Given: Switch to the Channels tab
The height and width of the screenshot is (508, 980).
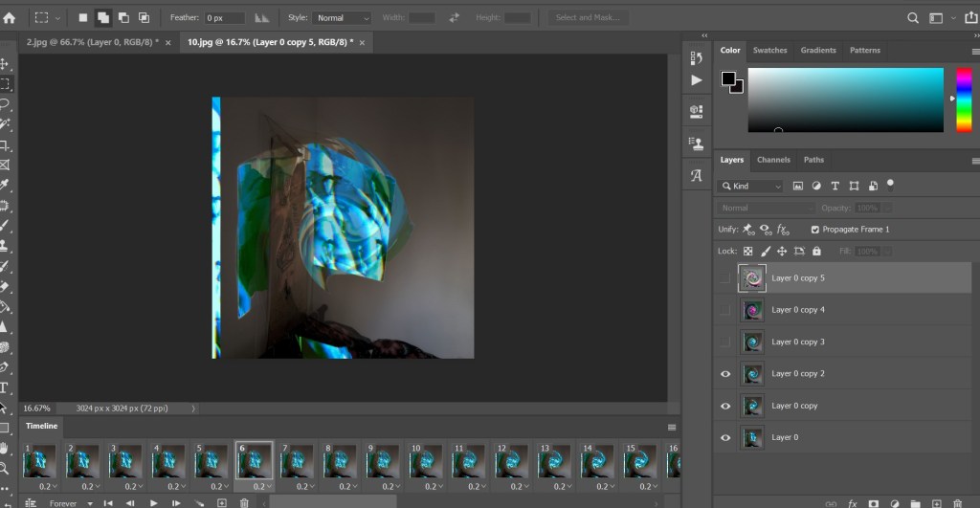Looking at the screenshot, I should coord(773,160).
